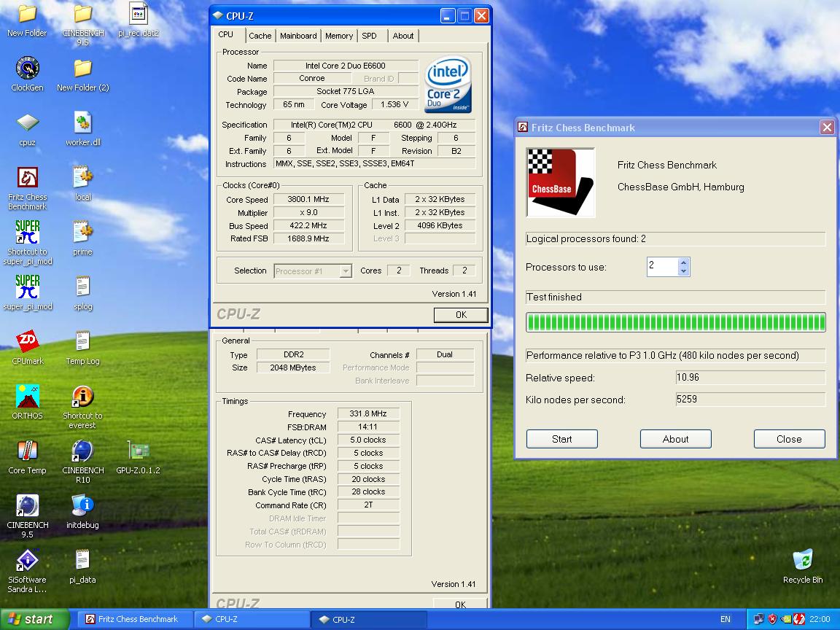Click the EN language indicator
Screen dimensions: 840x630
(x=726, y=619)
